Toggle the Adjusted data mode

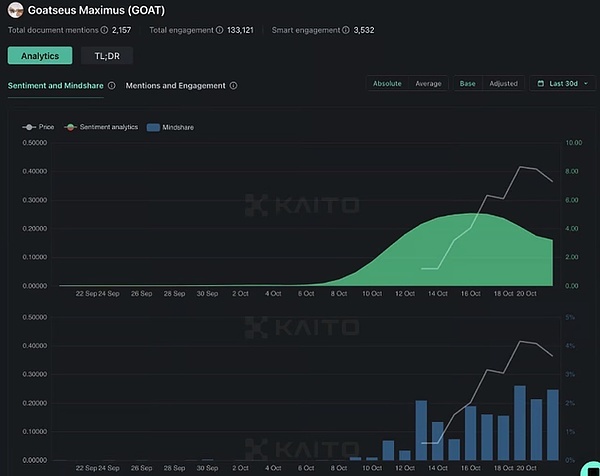(503, 84)
